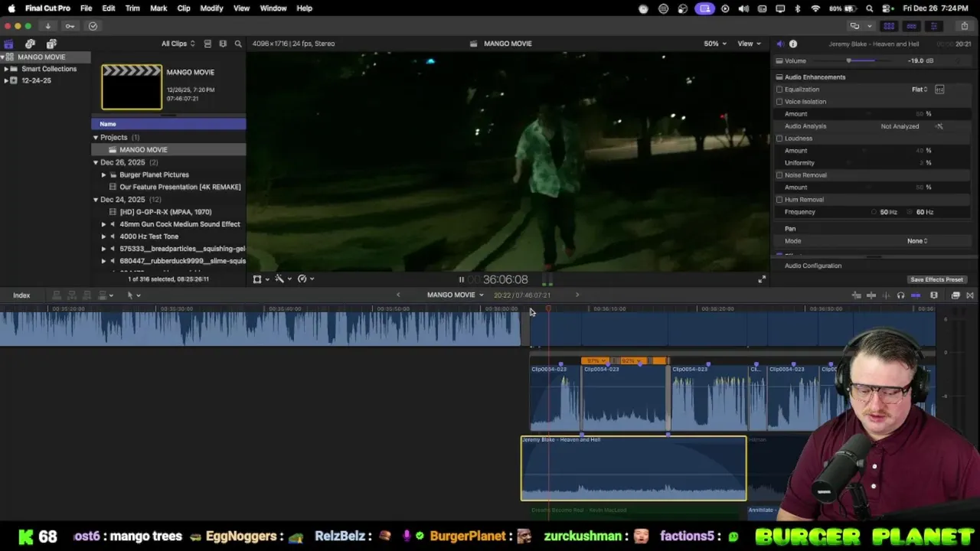Open the MANGO MOVIE timeline title menu
The width and height of the screenshot is (980, 551).
pyautogui.click(x=456, y=295)
